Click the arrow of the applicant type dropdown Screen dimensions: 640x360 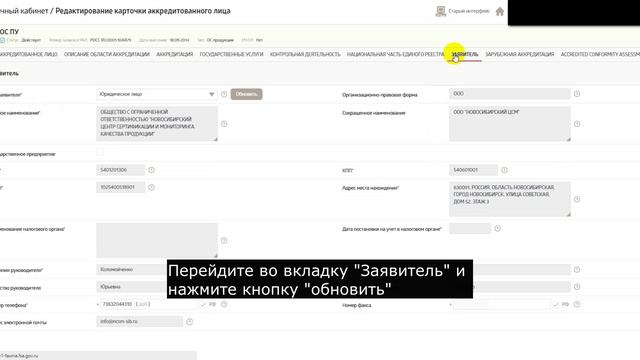(211, 94)
